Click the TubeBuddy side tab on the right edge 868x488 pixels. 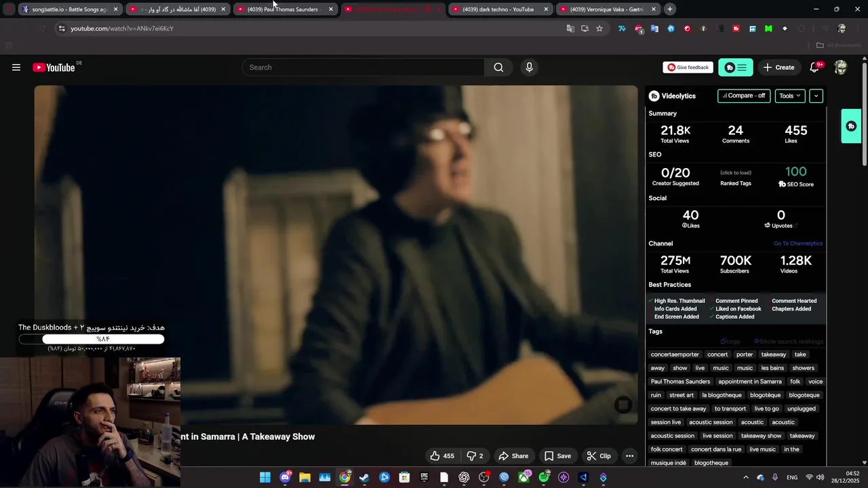click(851, 126)
